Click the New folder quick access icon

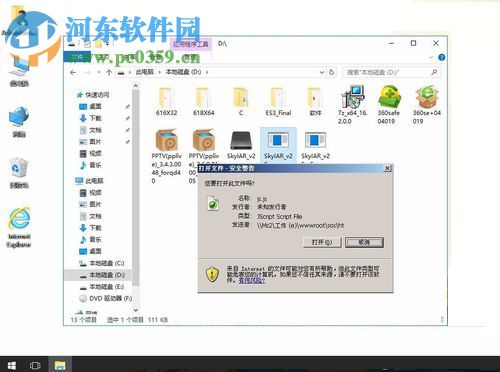(x=98, y=44)
